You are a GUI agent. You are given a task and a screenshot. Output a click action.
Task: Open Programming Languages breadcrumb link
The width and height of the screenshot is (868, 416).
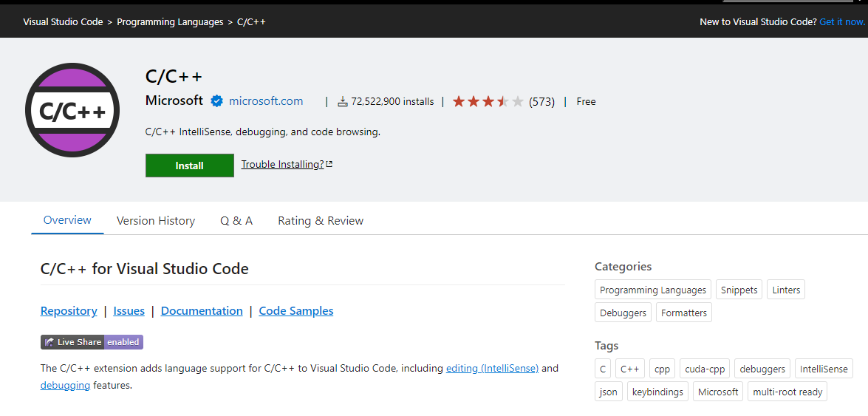click(x=170, y=22)
